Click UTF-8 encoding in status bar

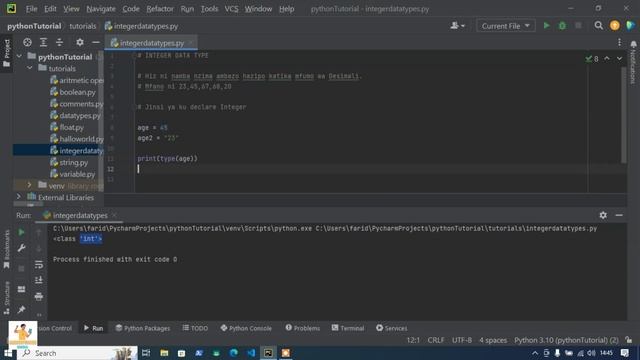(x=462, y=340)
